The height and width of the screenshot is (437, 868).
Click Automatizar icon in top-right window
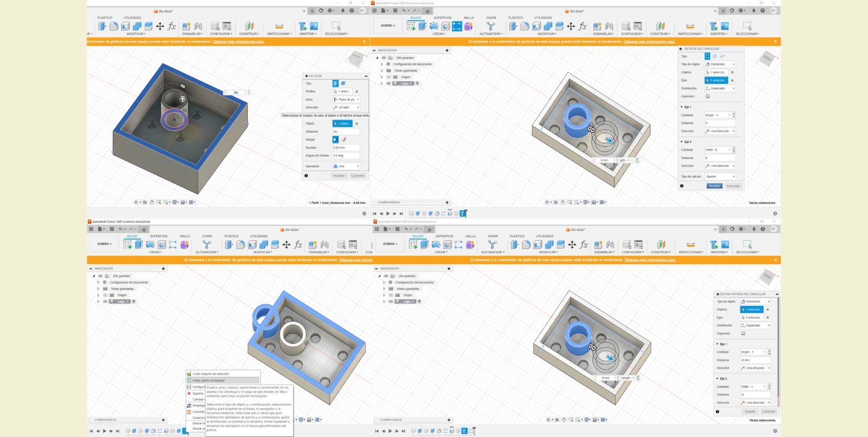tap(491, 26)
